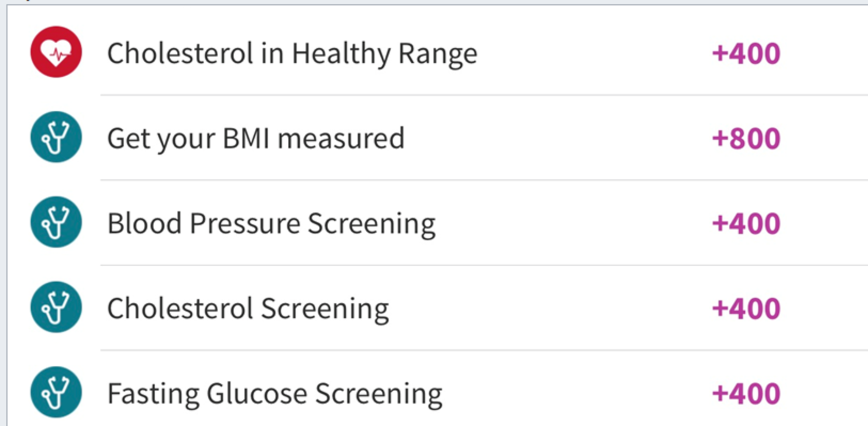
Task: Click stethoscope icon beside Fasting Glucose Screening
Action: (56, 392)
